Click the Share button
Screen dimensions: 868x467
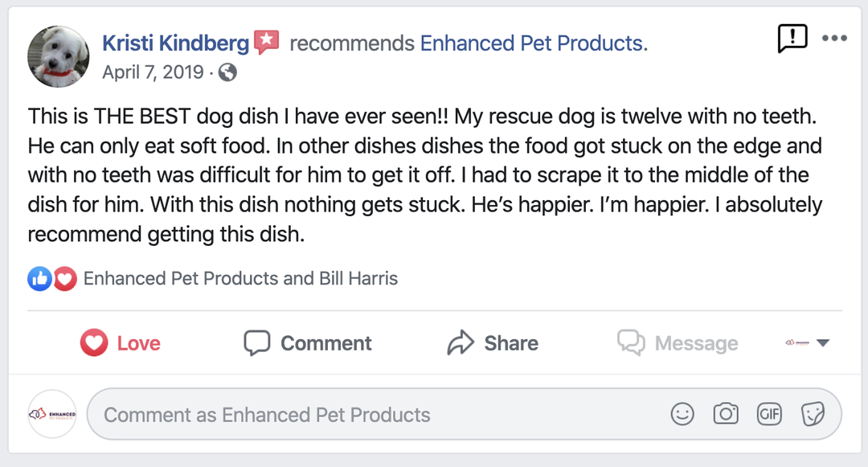pyautogui.click(x=493, y=343)
